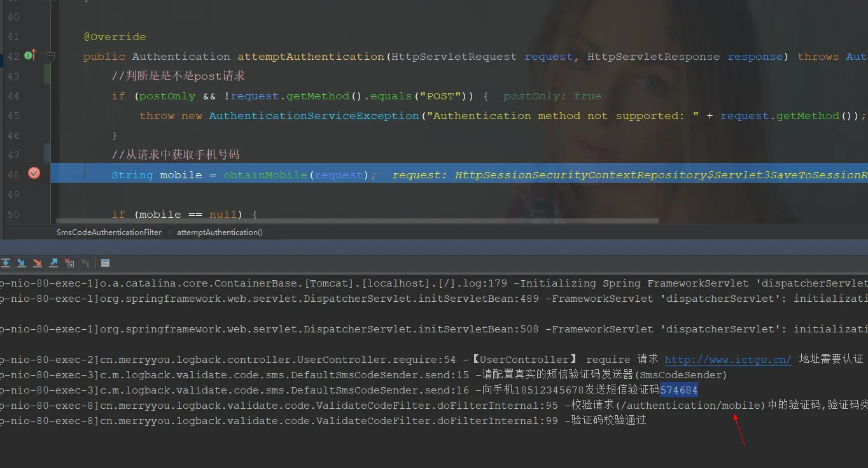Collapse the attemptAuthentication method fold marker

50,57
